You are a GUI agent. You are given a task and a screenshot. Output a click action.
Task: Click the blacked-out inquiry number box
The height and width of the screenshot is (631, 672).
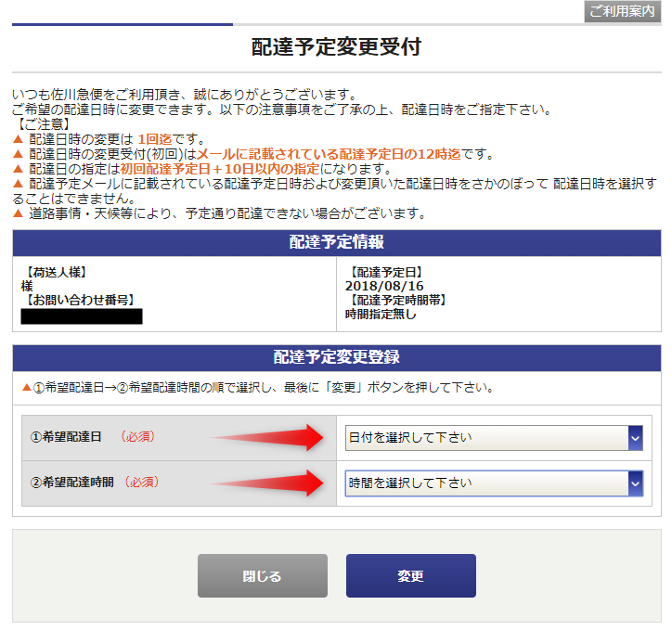pyautogui.click(x=82, y=316)
